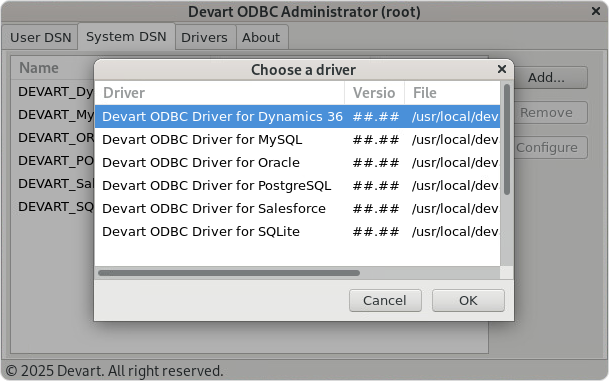Confirm driver selection with OK
Screen dimensions: 609x381
[x=468, y=300]
